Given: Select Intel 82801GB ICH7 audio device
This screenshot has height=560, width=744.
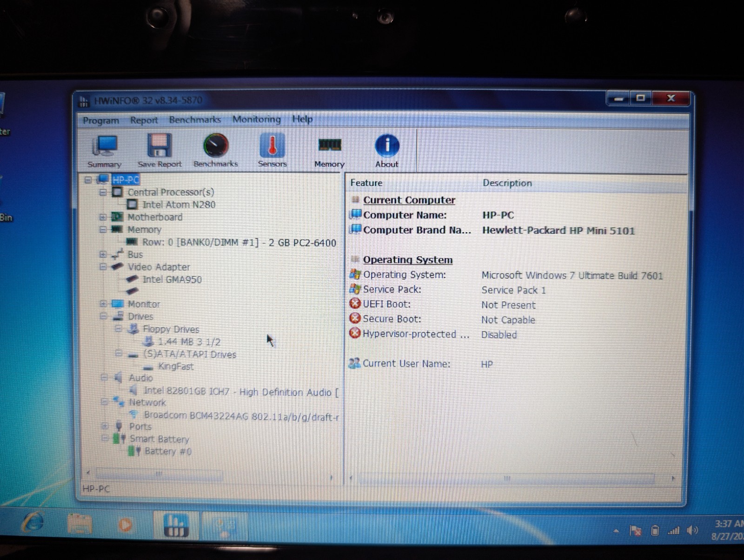Looking at the screenshot, I should (x=241, y=392).
